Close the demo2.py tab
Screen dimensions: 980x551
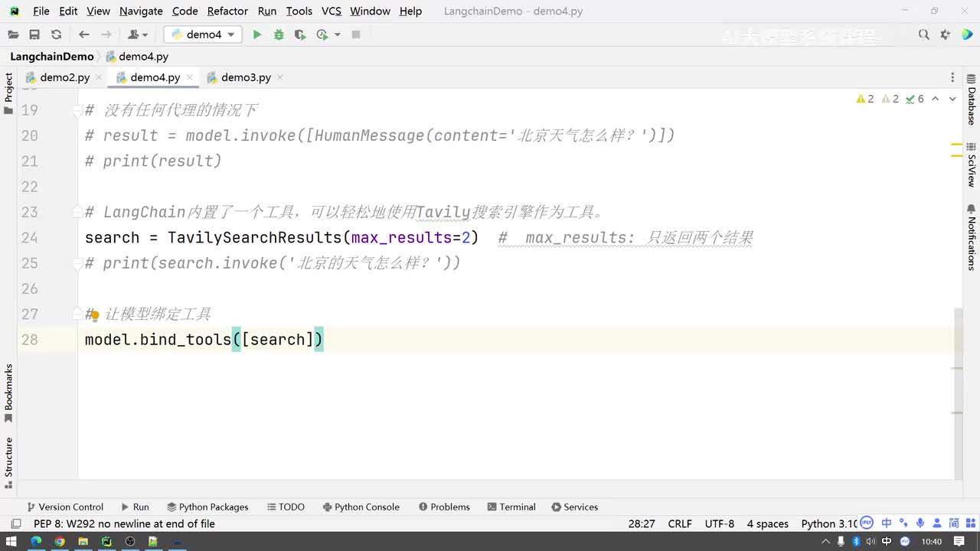pyautogui.click(x=99, y=77)
